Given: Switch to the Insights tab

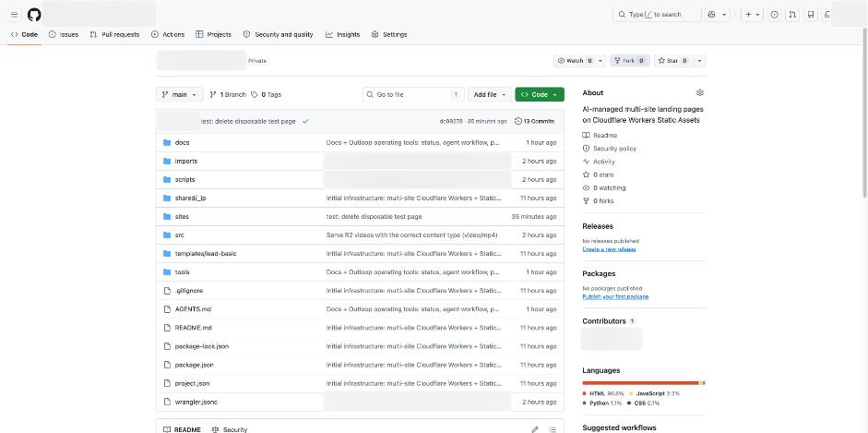Looking at the screenshot, I should click(x=342, y=34).
